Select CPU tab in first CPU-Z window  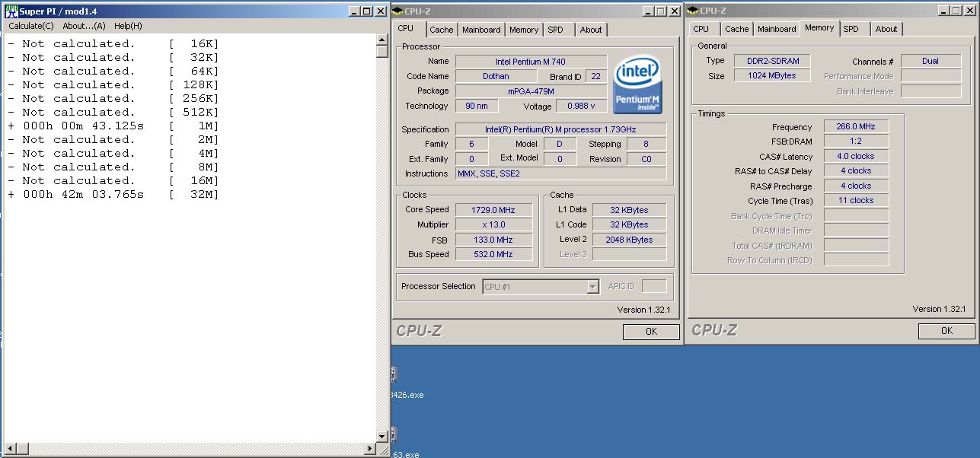pos(406,28)
